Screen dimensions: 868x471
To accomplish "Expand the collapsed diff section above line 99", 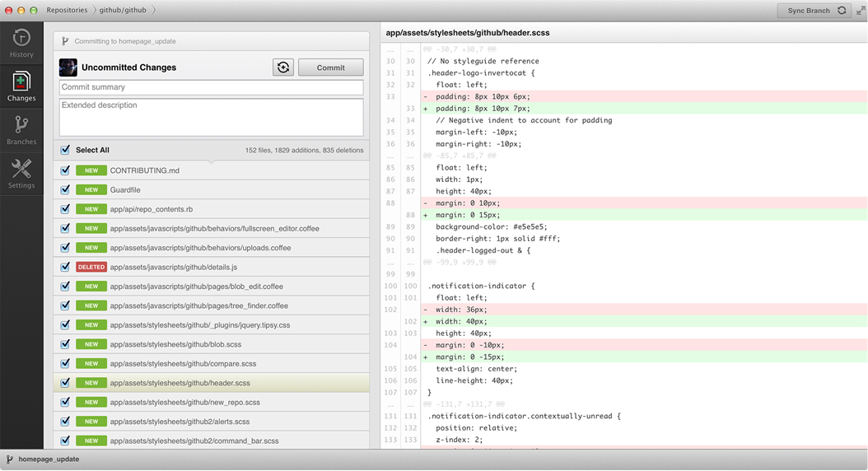I will pos(459,263).
